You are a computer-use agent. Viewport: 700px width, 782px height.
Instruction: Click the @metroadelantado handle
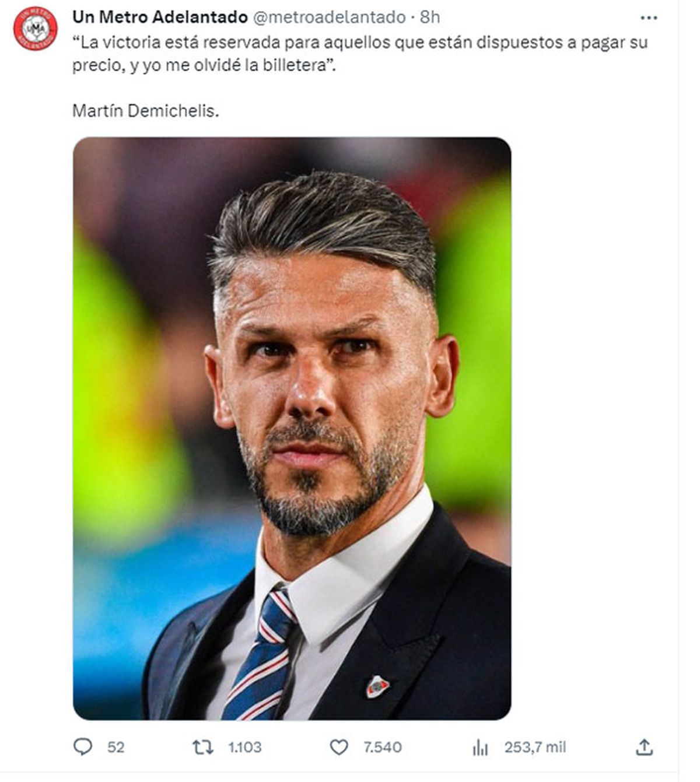pos(329,17)
